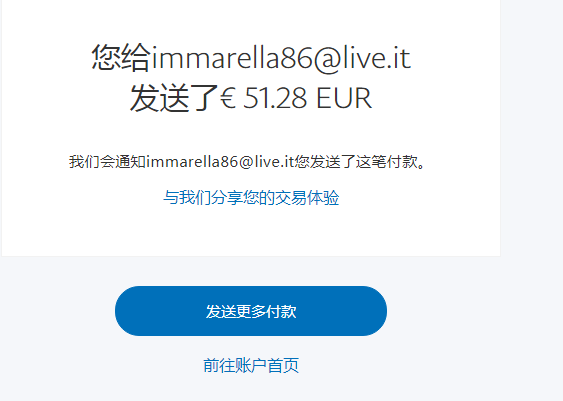The width and height of the screenshot is (563, 401).
Task: Click the € 51.28 EUR amount
Action: coord(296,98)
